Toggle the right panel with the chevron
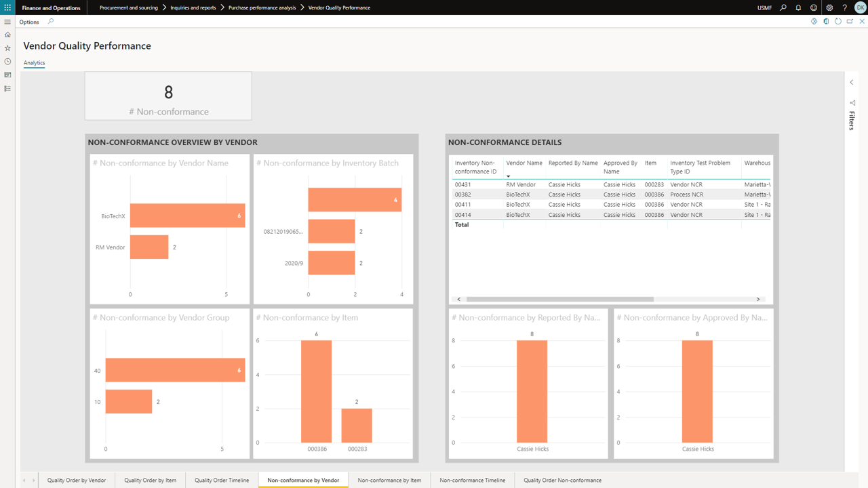 click(852, 82)
